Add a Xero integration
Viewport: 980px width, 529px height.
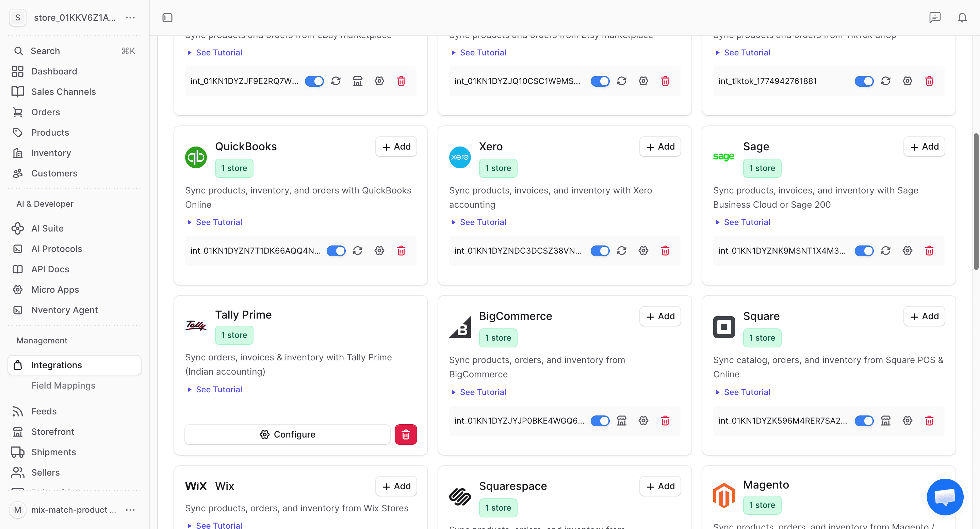(660, 147)
